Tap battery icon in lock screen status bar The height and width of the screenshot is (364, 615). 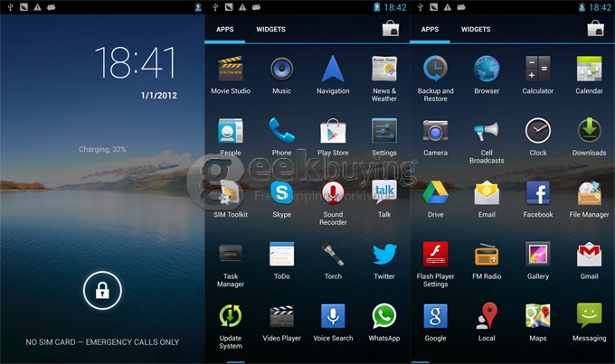point(198,7)
